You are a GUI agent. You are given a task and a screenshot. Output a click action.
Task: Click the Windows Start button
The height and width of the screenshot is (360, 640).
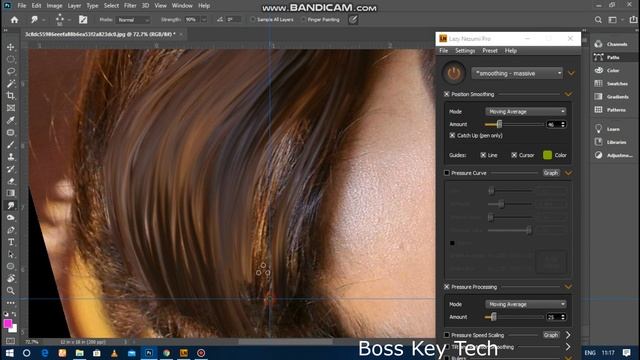tap(9, 353)
